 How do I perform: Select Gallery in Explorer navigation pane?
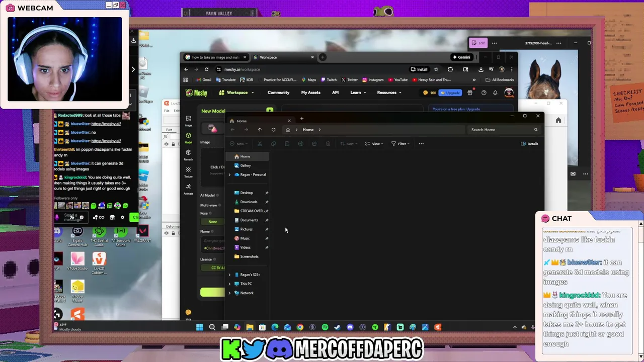[x=245, y=165]
